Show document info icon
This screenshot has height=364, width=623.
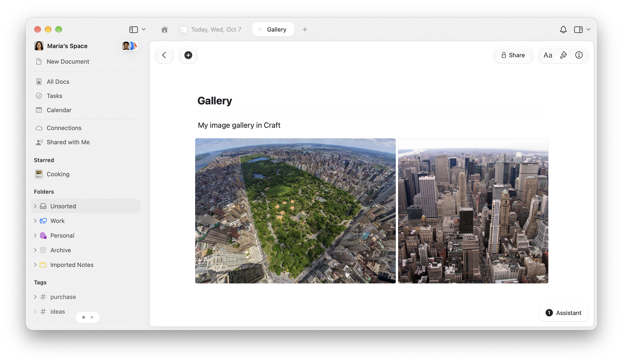579,55
